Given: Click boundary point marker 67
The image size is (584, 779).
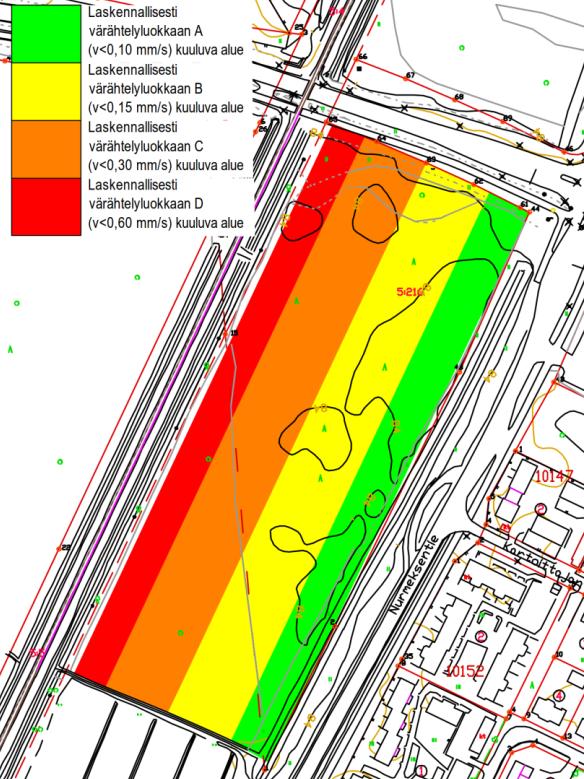Looking at the screenshot, I should [x=410, y=76].
